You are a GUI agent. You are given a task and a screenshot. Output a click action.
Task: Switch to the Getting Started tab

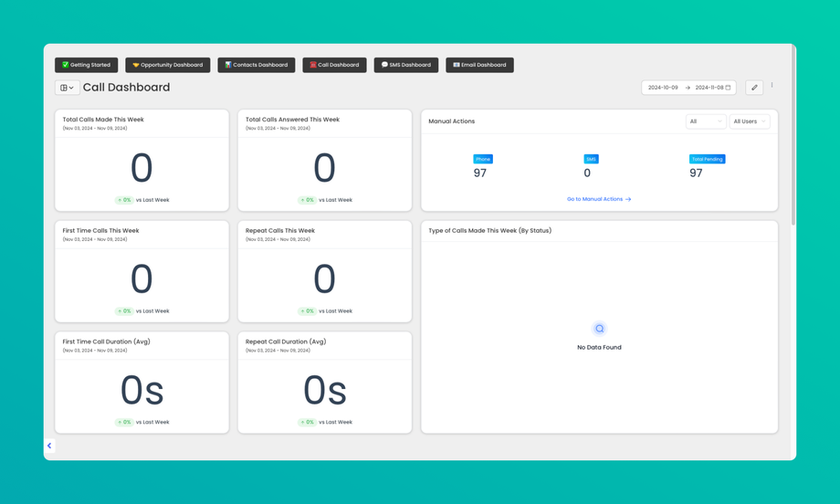pyautogui.click(x=86, y=65)
